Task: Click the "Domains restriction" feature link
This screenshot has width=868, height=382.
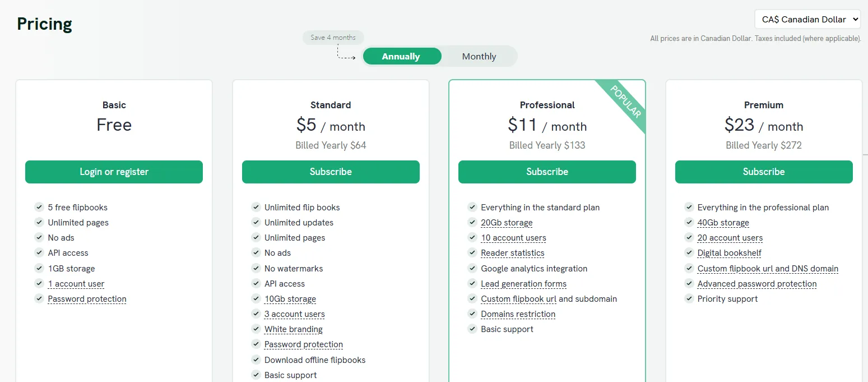Action: click(518, 314)
